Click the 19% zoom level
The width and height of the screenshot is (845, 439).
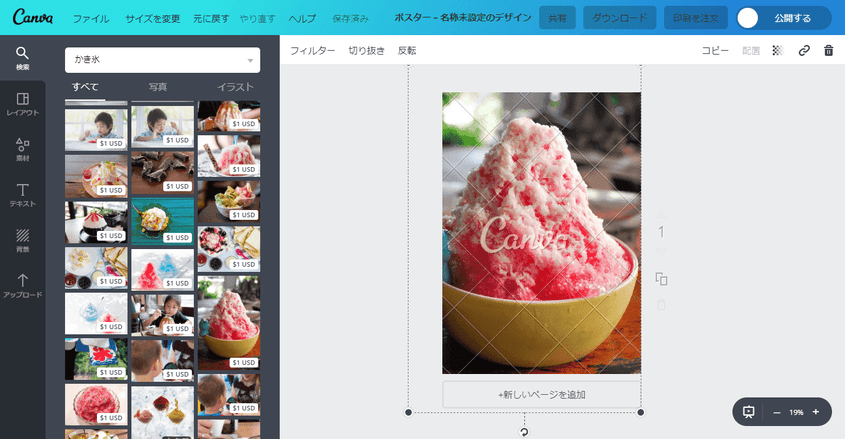click(x=796, y=412)
